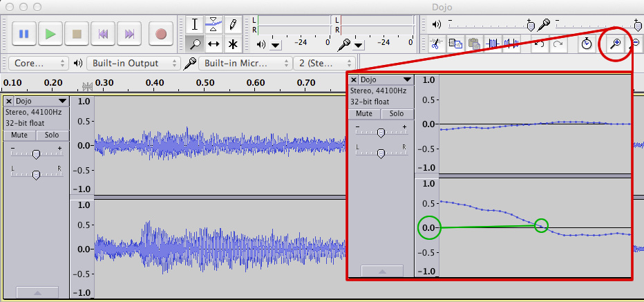Open the Built-in Output device dropdown
The image size is (644, 302).
133,64
